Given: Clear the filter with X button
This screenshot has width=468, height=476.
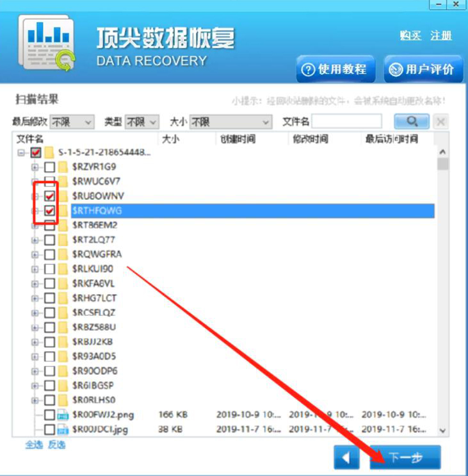Looking at the screenshot, I should coord(440,122).
